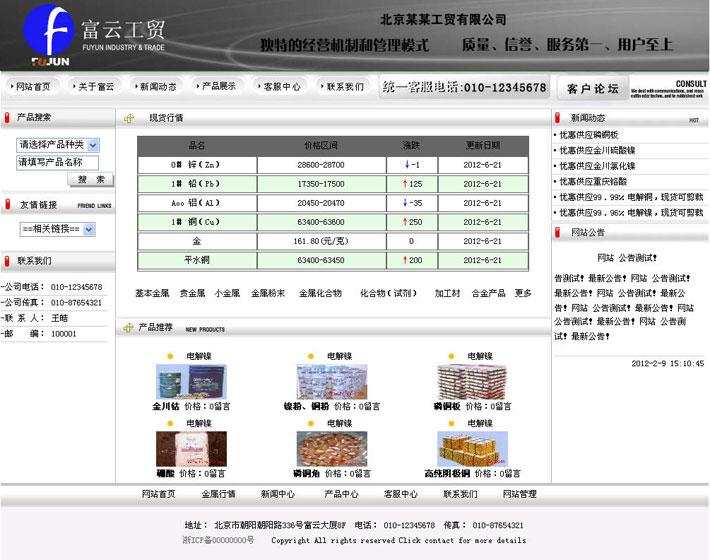Open the 磷铜角 product thumbnail
710x560 pixels.
pyautogui.click(x=332, y=449)
